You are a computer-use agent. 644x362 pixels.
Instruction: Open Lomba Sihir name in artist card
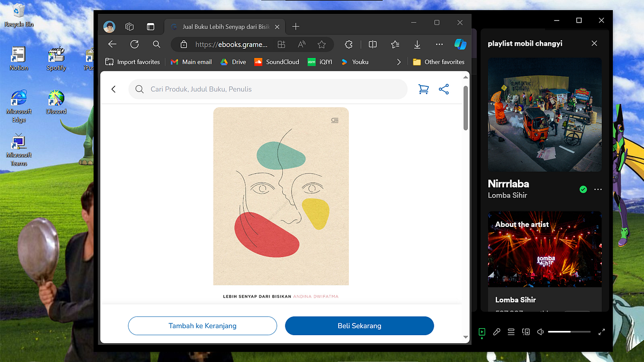point(516,300)
